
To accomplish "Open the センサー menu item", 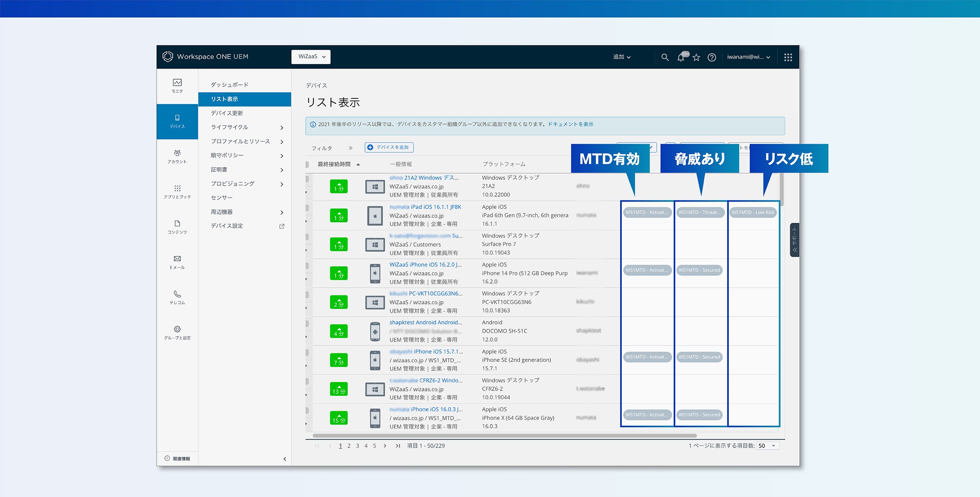I will (x=222, y=198).
